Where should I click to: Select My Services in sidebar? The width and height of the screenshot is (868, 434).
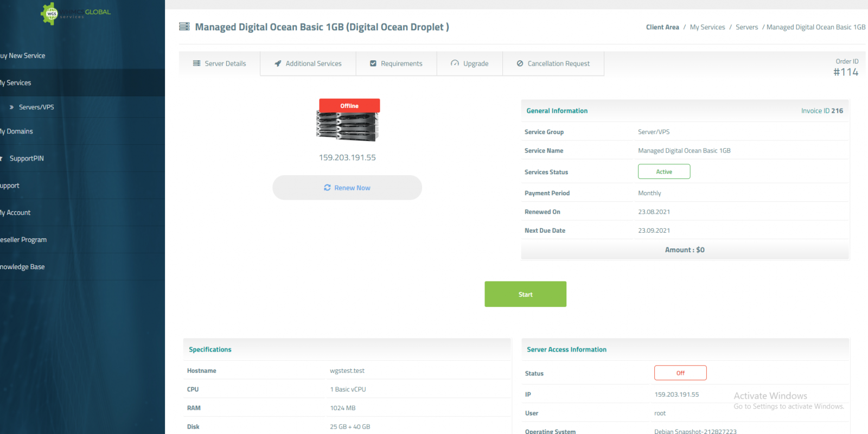coord(82,82)
